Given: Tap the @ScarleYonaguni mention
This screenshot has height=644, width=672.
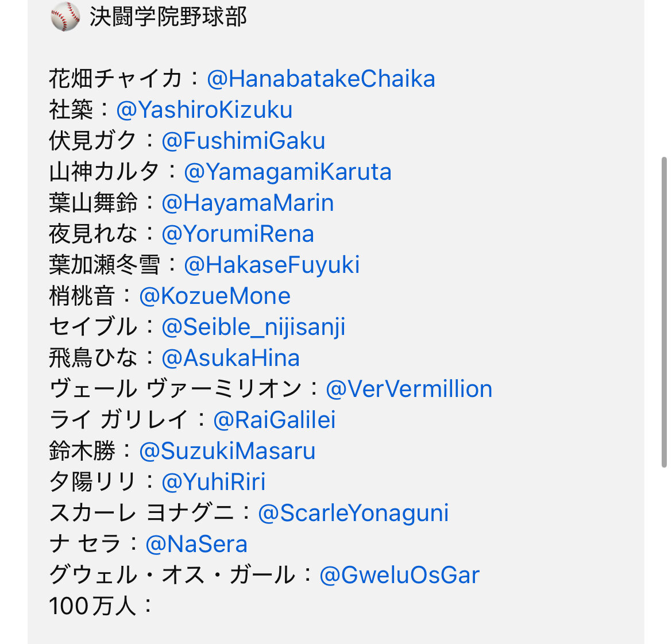Looking at the screenshot, I should [x=353, y=513].
